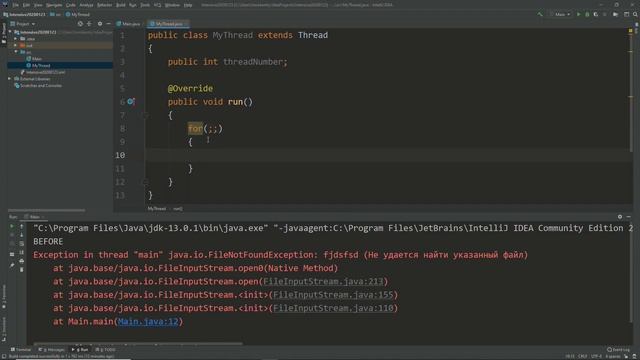Click Run with Coverage icon
This screenshot has height=360, width=640.
596,14
